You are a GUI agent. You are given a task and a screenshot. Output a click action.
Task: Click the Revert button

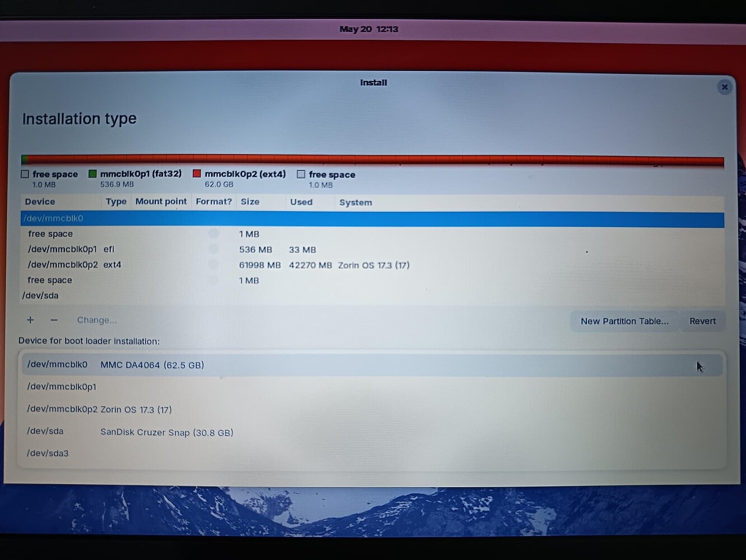702,321
